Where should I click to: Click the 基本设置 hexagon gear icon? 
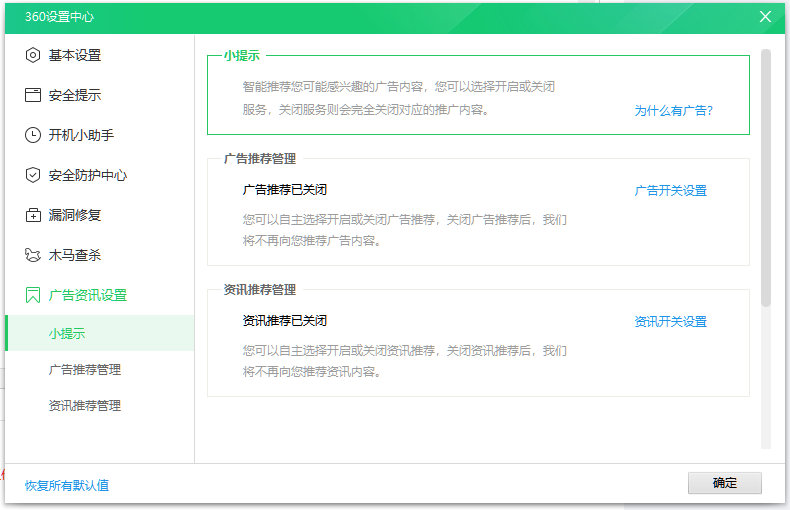[33, 55]
